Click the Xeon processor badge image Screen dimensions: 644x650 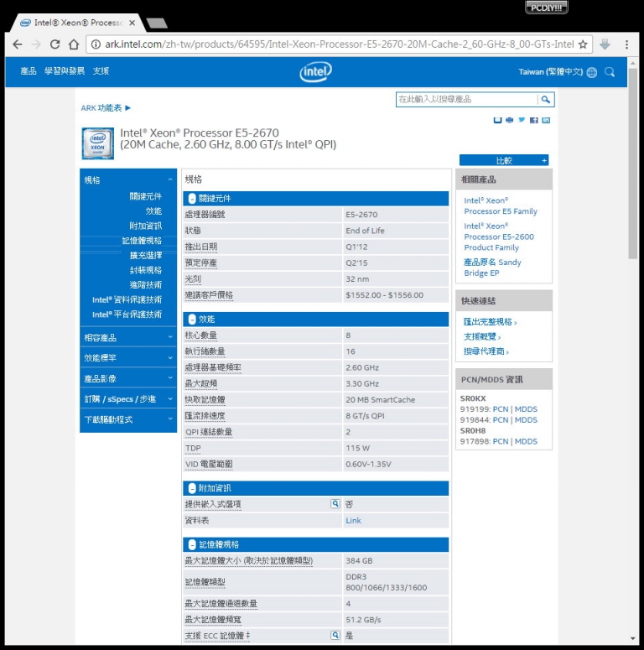point(98,143)
